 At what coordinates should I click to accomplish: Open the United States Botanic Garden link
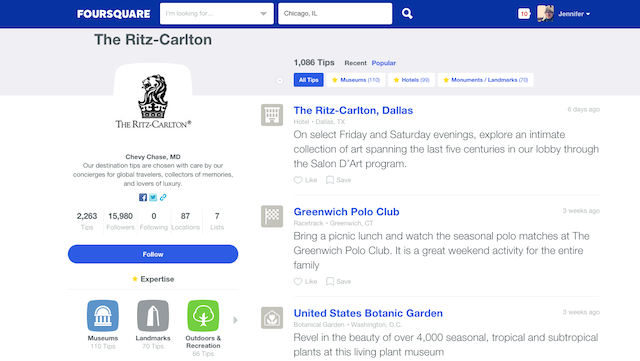(368, 313)
